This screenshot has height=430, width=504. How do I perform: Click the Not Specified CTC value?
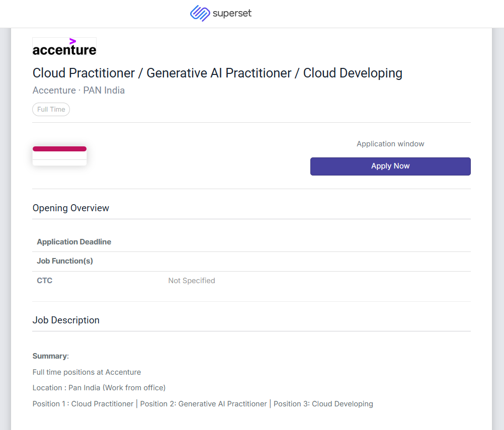(192, 281)
